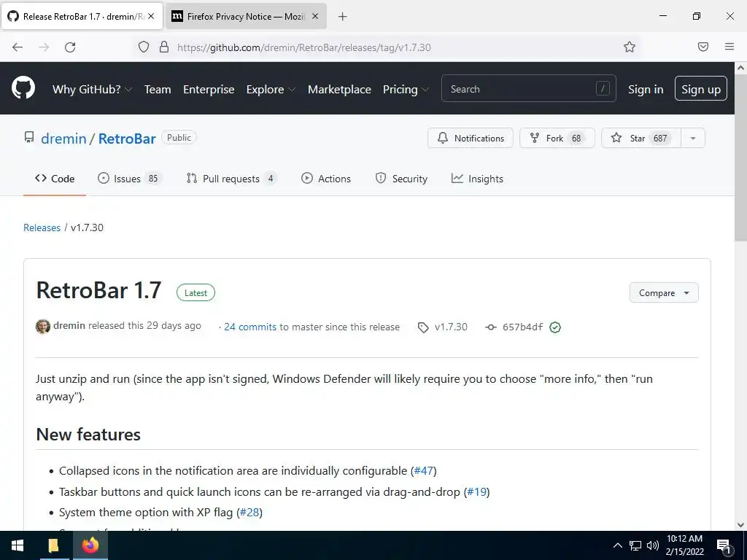
Task: Open the Compare dropdown
Action: pyautogui.click(x=664, y=293)
